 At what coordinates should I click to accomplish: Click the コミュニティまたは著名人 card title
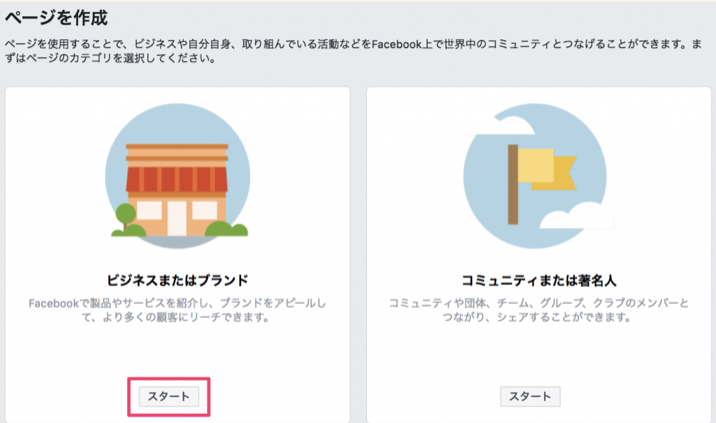click(x=539, y=280)
